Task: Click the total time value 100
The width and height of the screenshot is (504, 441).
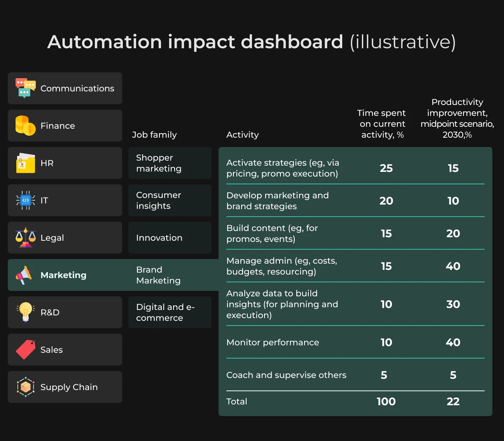Action: coord(386,401)
